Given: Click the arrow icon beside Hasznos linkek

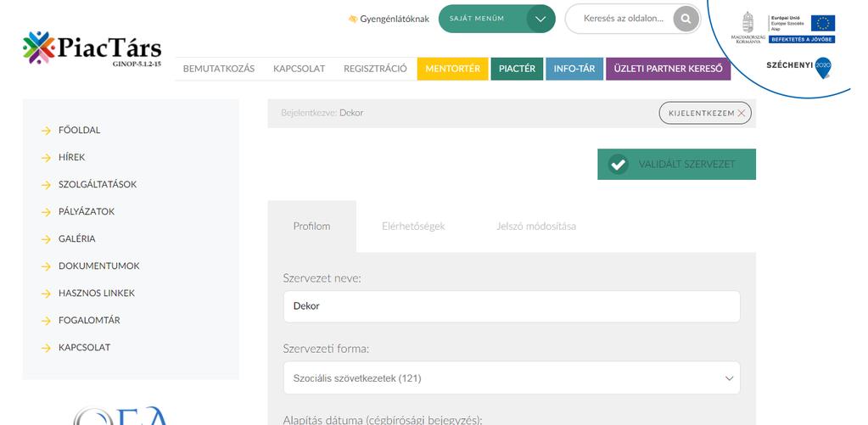Looking at the screenshot, I should point(46,294).
